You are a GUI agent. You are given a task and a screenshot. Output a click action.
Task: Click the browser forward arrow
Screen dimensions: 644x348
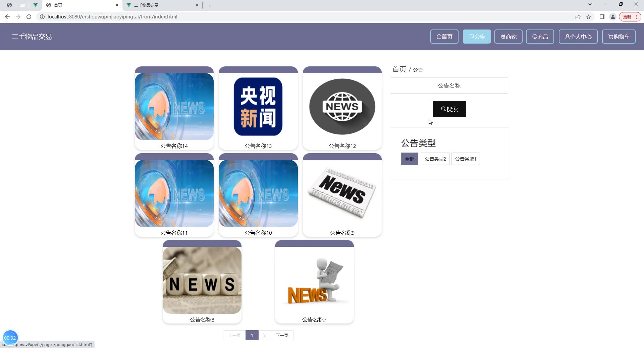18,17
